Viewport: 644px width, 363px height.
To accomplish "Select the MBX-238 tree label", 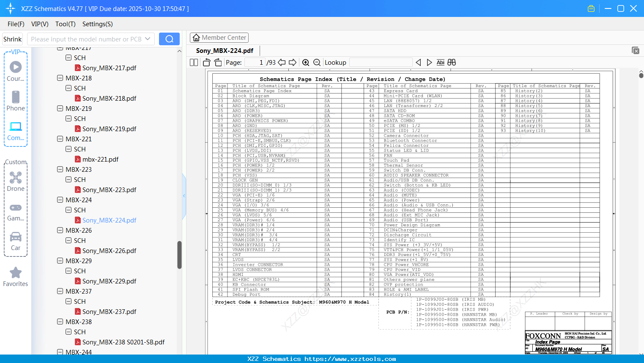I will tap(79, 322).
